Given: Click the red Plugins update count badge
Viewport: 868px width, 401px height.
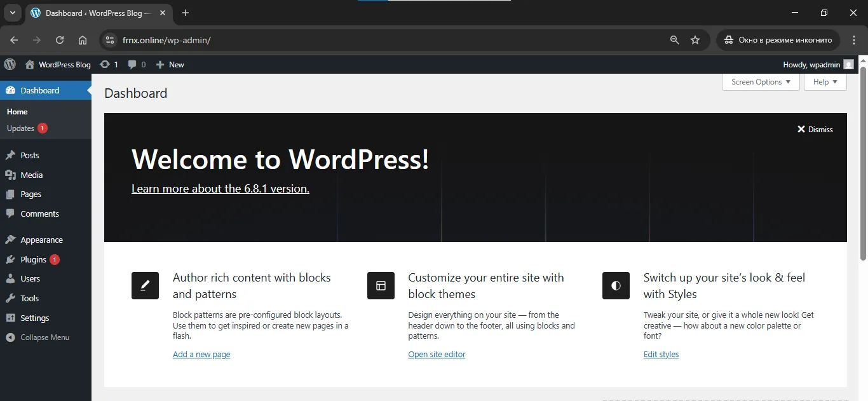Looking at the screenshot, I should click(55, 259).
